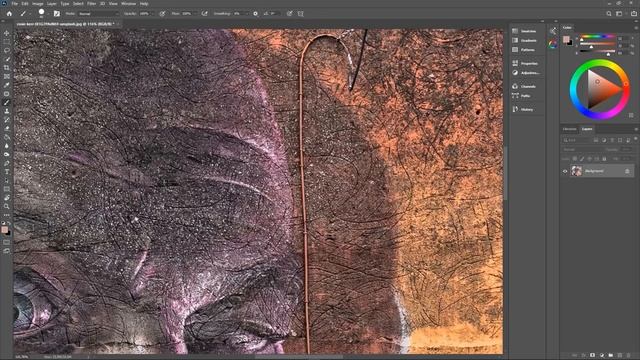Open the Filter menu
The width and height of the screenshot is (640, 360).
[x=92, y=4]
